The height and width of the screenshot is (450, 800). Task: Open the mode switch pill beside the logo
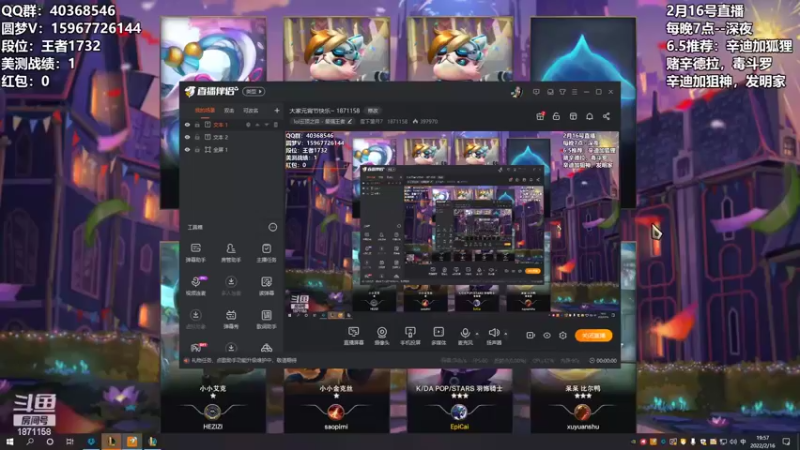254,91
